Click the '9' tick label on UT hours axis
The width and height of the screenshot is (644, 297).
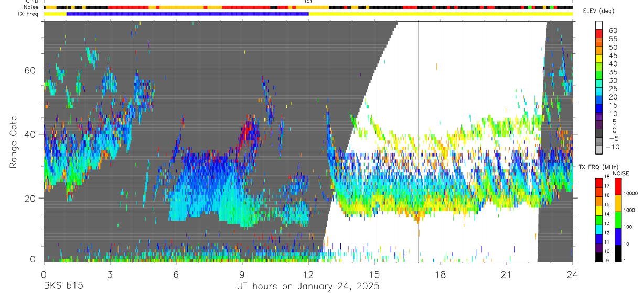click(242, 274)
